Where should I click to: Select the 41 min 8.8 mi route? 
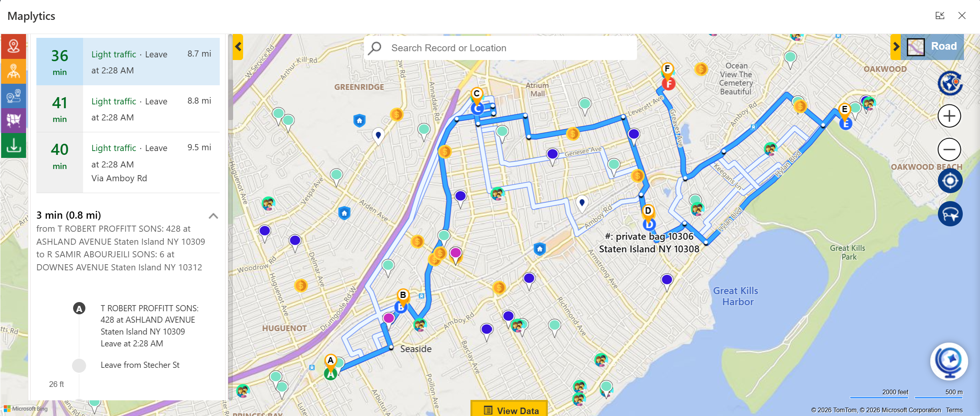tap(128, 109)
